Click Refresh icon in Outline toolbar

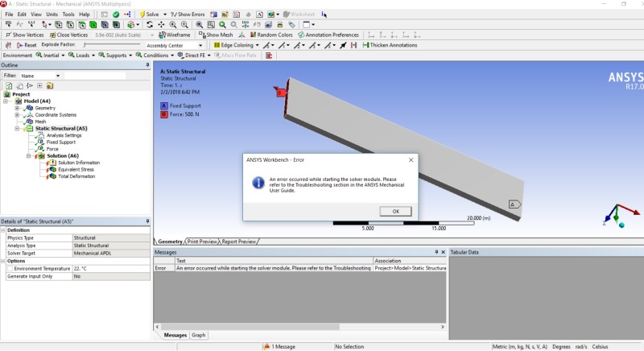click(x=9, y=86)
